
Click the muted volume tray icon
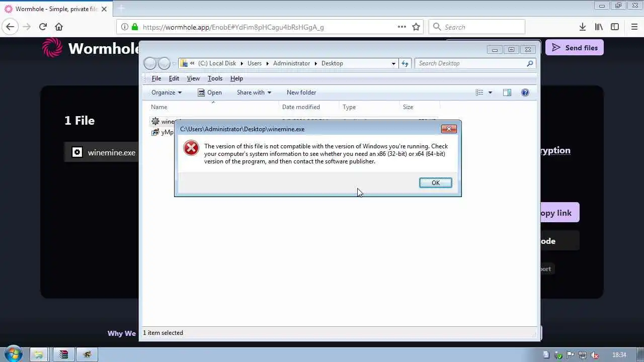(x=594, y=355)
